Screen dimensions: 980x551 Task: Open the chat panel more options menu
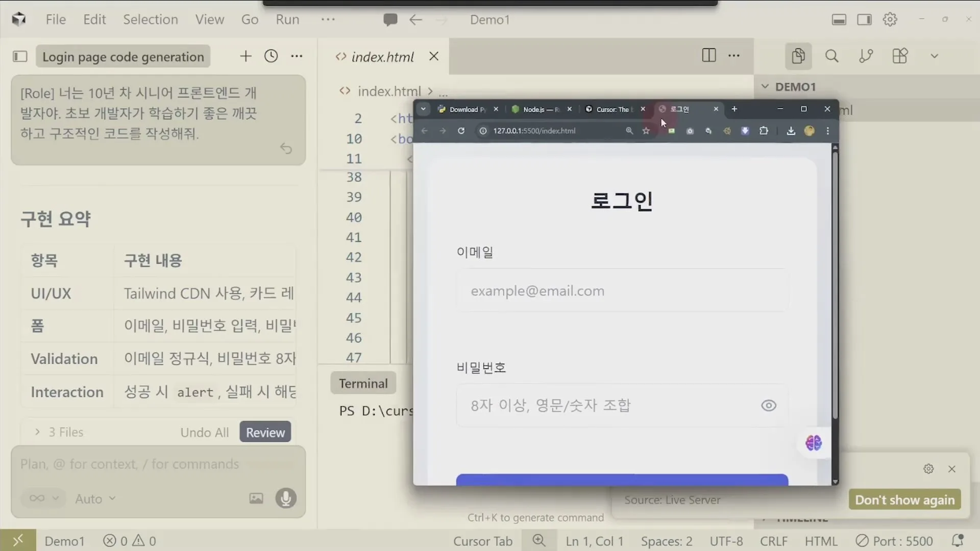pos(297,56)
